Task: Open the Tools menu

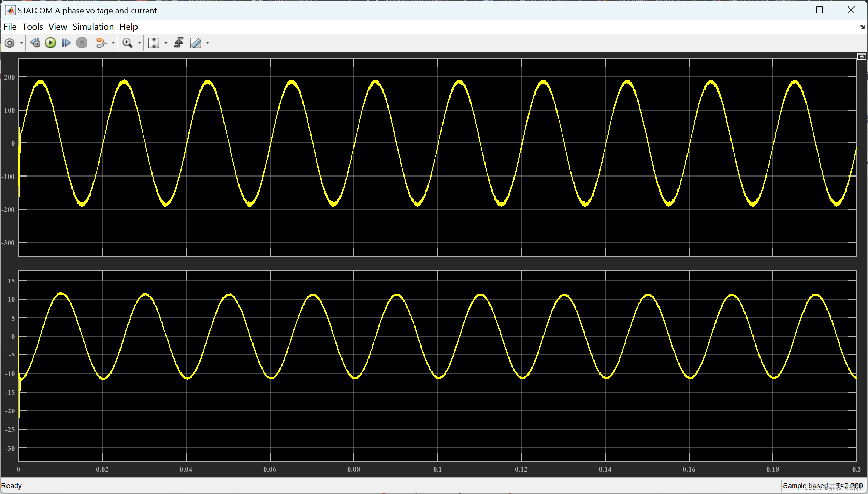Action: [32, 27]
